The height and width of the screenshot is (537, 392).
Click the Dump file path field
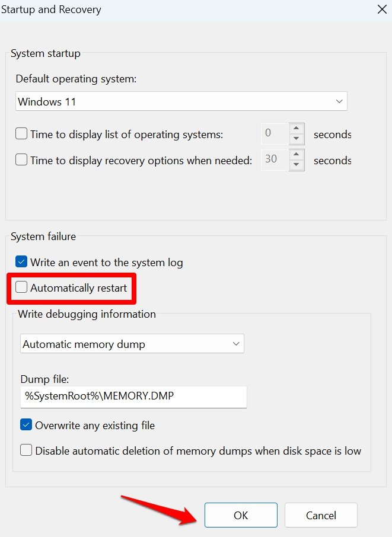tap(133, 397)
